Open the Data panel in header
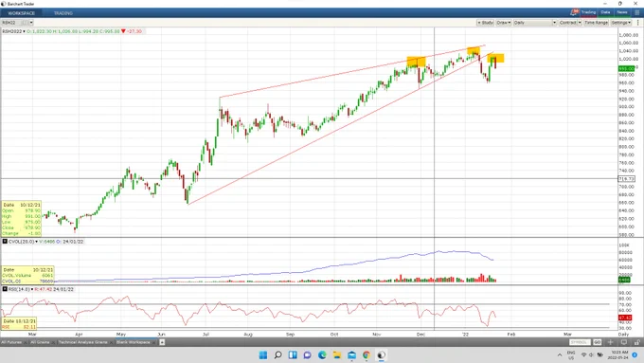Viewport: 644px width, 363px height. coord(605,12)
